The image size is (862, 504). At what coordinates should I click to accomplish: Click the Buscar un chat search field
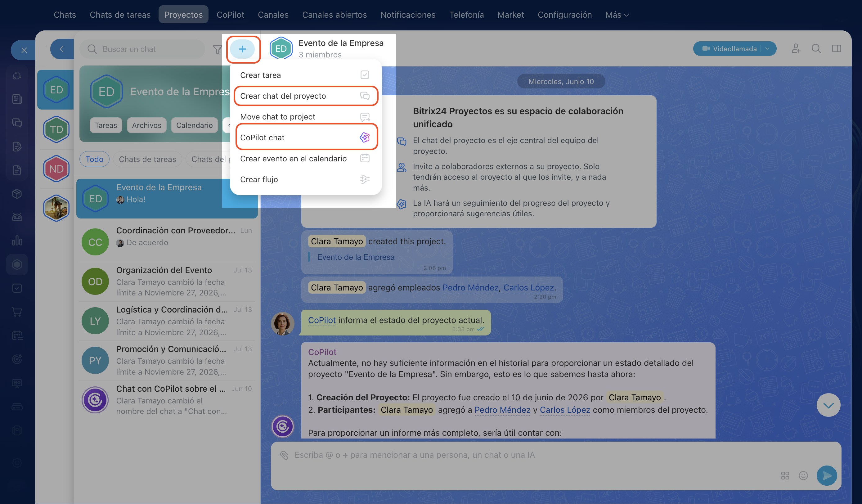click(142, 49)
